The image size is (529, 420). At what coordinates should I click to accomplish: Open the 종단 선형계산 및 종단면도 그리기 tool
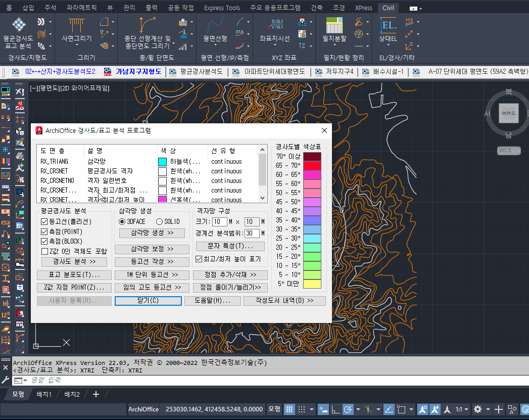pos(147,25)
